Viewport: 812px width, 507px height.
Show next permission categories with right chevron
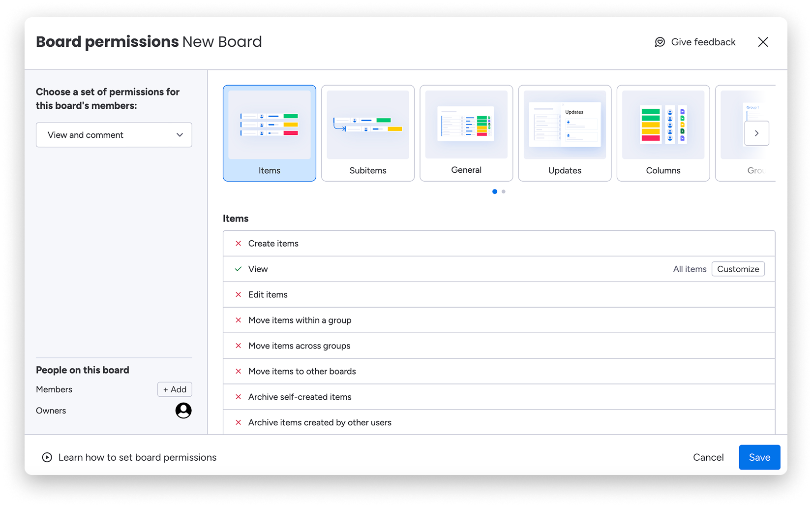[756, 133]
